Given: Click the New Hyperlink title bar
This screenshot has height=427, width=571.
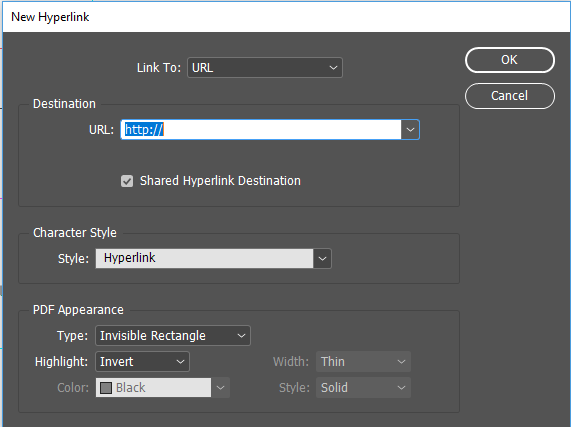Looking at the screenshot, I should [x=286, y=17].
